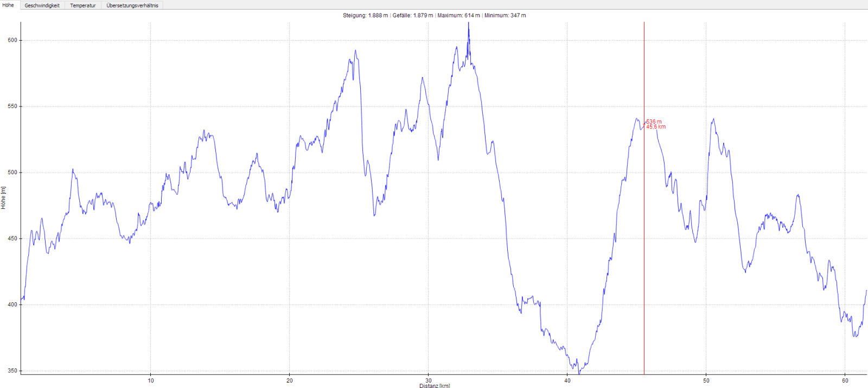Viewport: 868px width, 388px height.
Task: Switch to the Höhe tab
Action: 8,5
